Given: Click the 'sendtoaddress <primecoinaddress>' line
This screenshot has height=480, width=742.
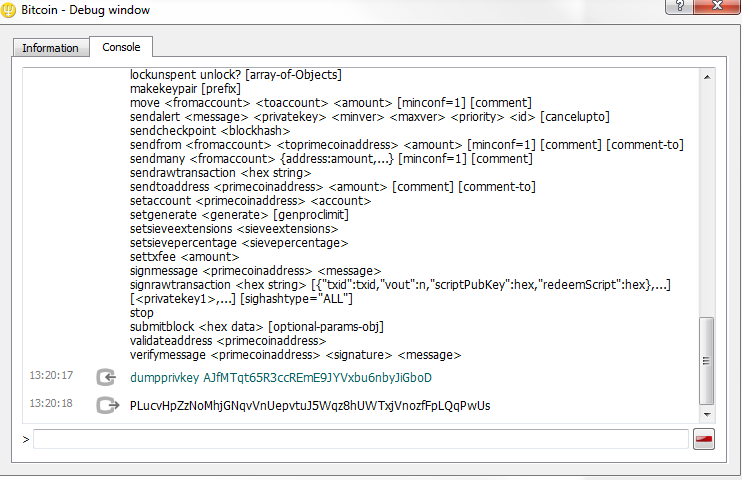Looking at the screenshot, I should [x=333, y=187].
